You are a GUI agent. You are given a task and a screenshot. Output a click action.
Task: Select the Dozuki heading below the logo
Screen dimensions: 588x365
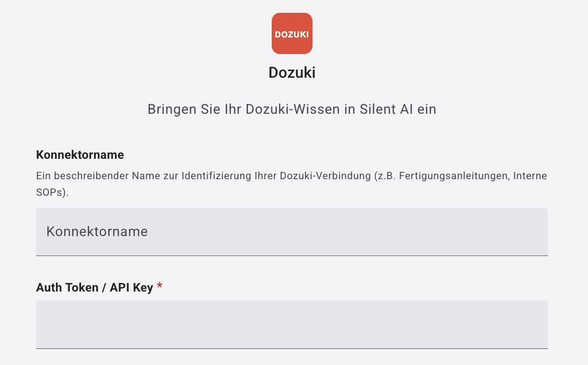(x=292, y=73)
